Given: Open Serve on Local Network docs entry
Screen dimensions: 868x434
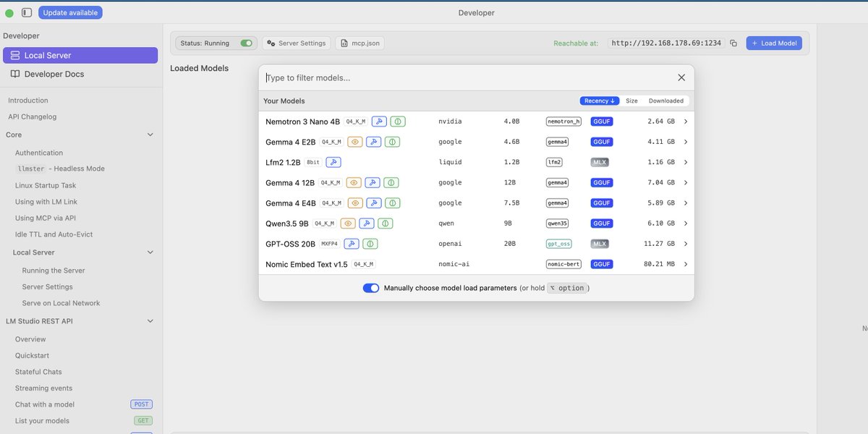Looking at the screenshot, I should pos(61,303).
